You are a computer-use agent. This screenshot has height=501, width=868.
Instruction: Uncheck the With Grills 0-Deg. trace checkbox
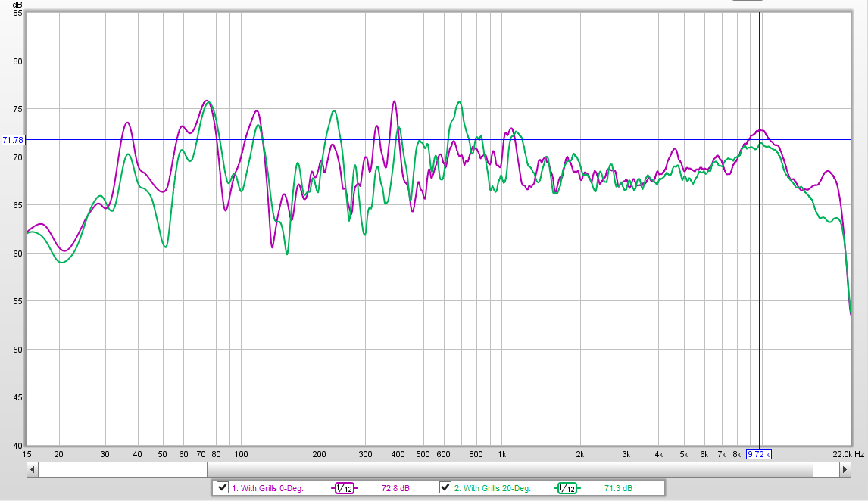(x=223, y=487)
